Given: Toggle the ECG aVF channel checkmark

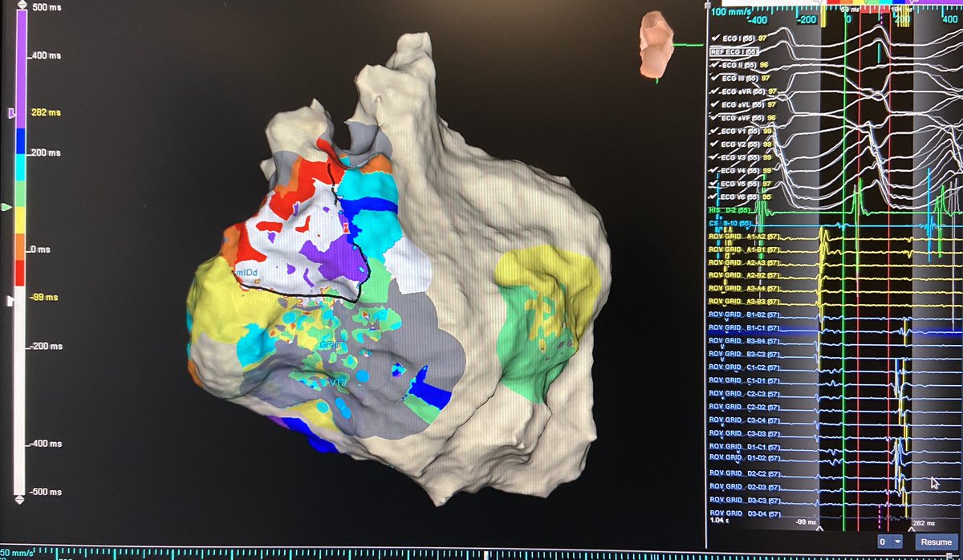Looking at the screenshot, I should [716, 118].
